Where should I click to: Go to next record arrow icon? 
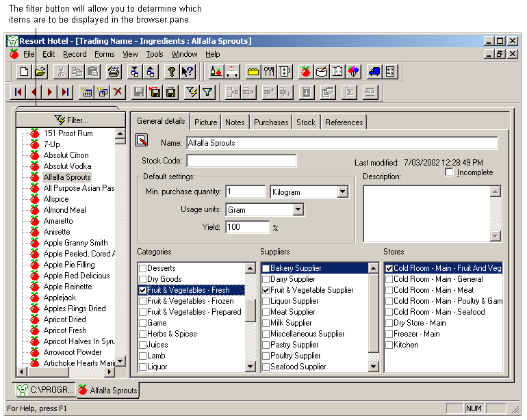click(x=50, y=92)
